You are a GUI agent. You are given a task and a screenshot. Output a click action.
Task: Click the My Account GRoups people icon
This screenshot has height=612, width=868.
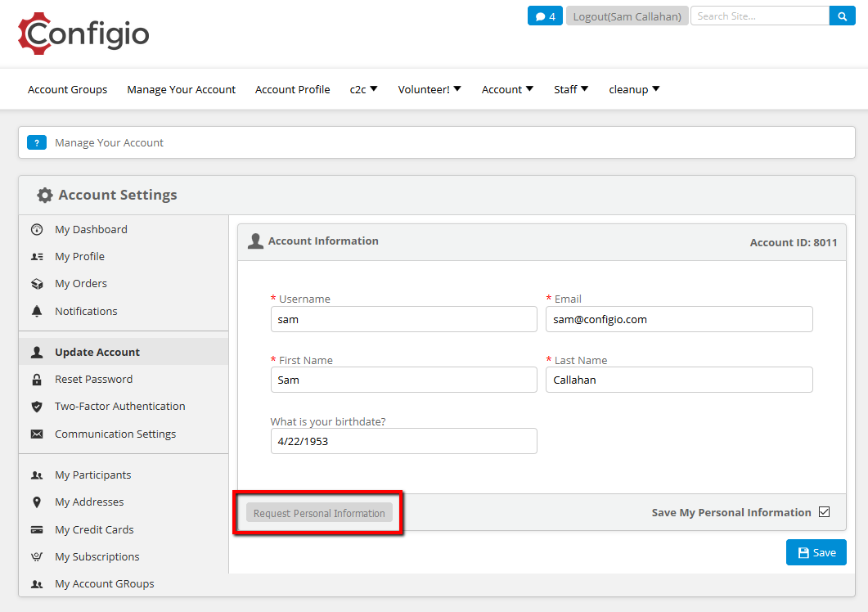(37, 583)
